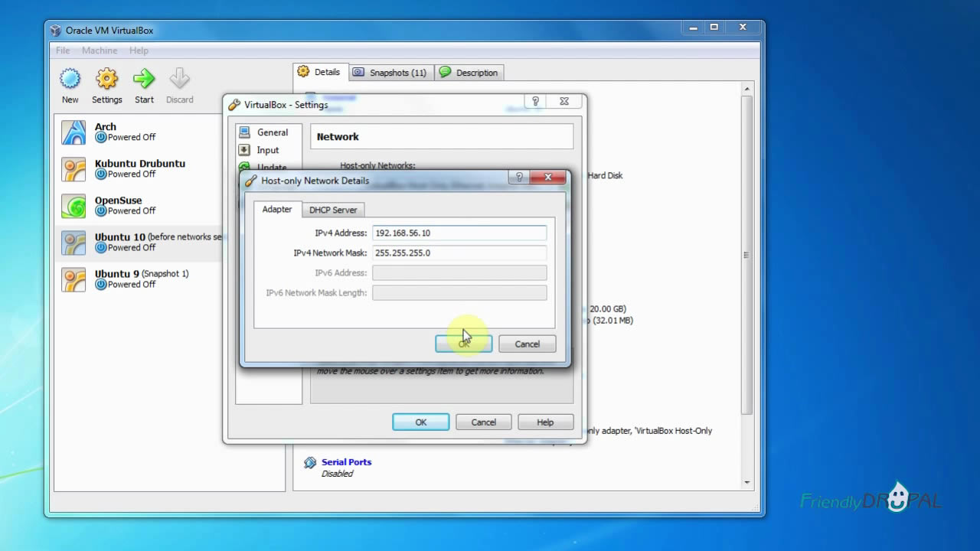Click Cancel in Host-only Network Details

pos(527,344)
